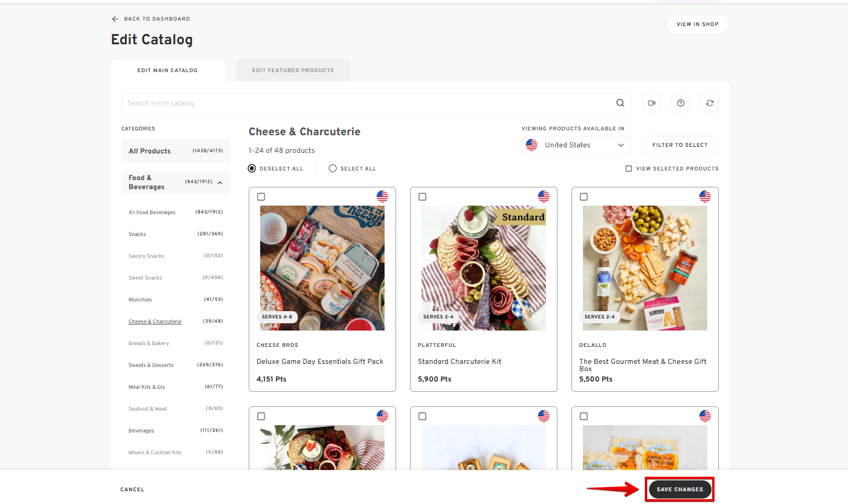Open the video tutorial camera icon
Image resolution: width=848 pixels, height=504 pixels.
651,103
